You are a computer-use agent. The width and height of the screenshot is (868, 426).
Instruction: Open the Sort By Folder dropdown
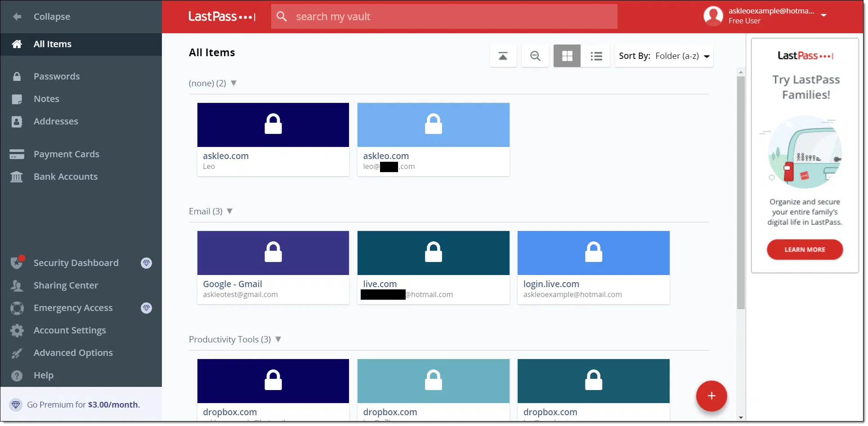(664, 56)
